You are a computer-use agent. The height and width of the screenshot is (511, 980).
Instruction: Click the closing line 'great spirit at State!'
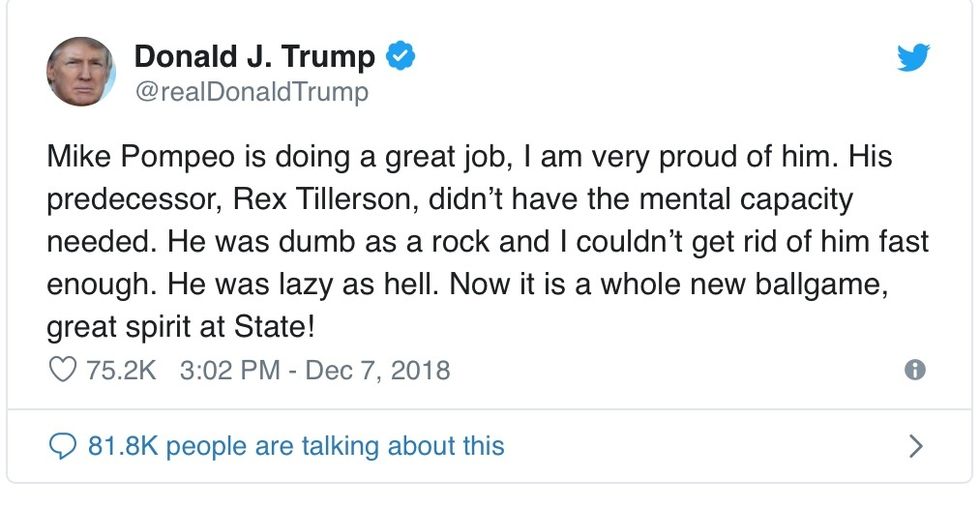point(181,326)
